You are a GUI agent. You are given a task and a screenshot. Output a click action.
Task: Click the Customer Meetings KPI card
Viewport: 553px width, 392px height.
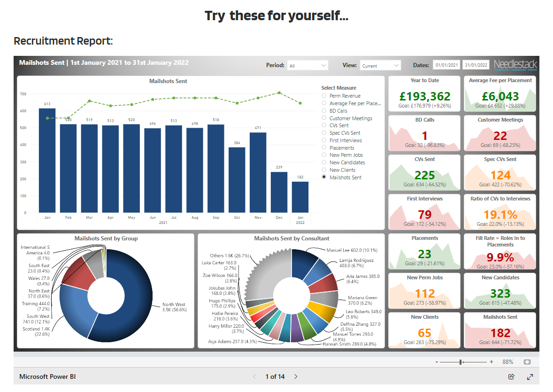500,133
